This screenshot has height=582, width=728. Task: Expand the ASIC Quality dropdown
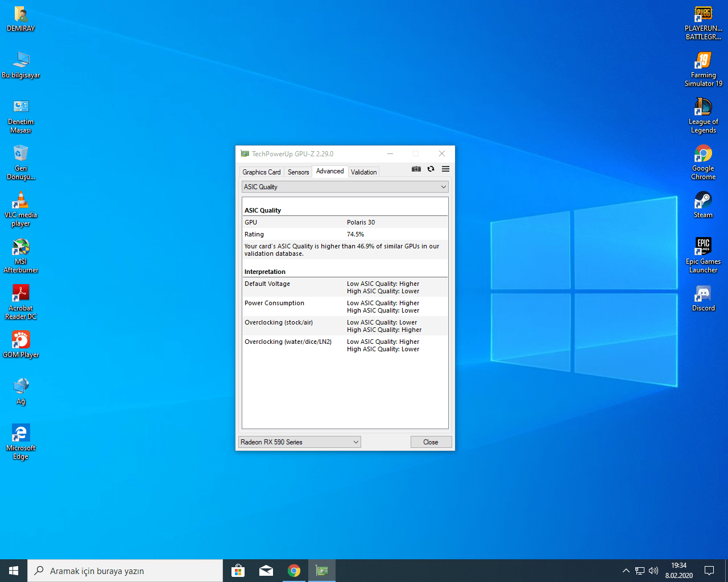(443, 187)
